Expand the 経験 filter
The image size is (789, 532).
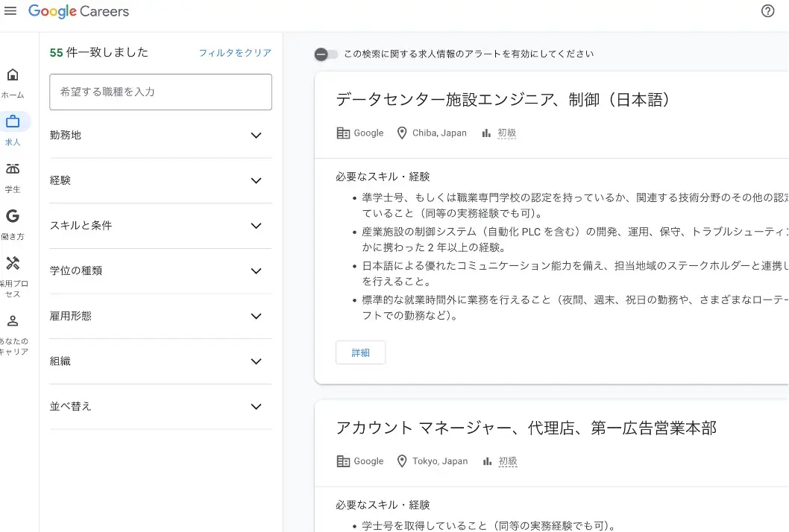(160, 180)
